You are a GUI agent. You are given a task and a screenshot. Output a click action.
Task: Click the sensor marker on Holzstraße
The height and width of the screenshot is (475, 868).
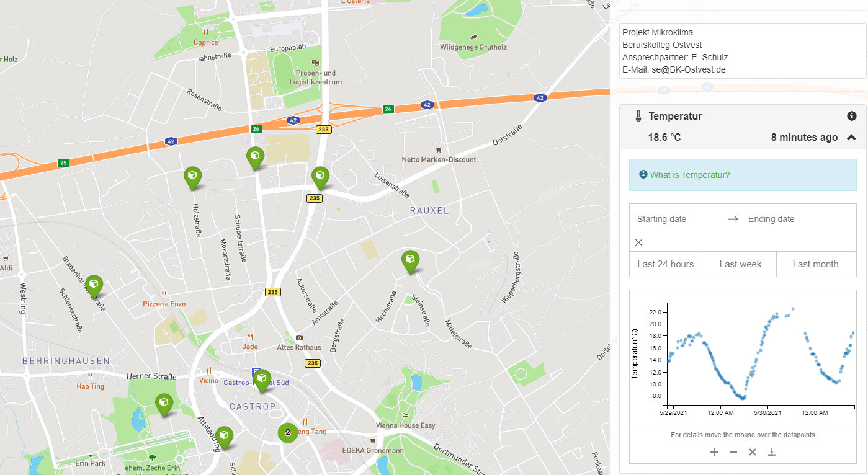(193, 178)
